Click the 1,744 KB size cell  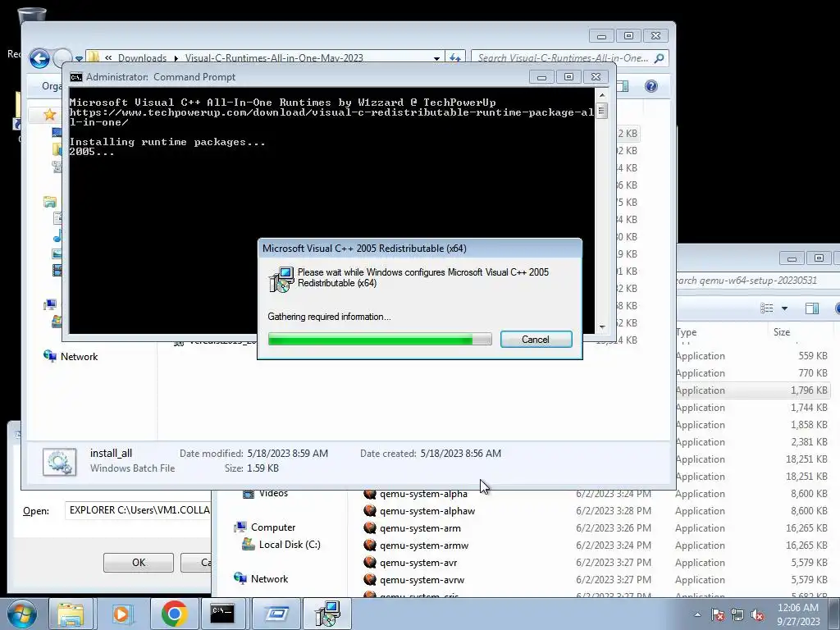809,408
